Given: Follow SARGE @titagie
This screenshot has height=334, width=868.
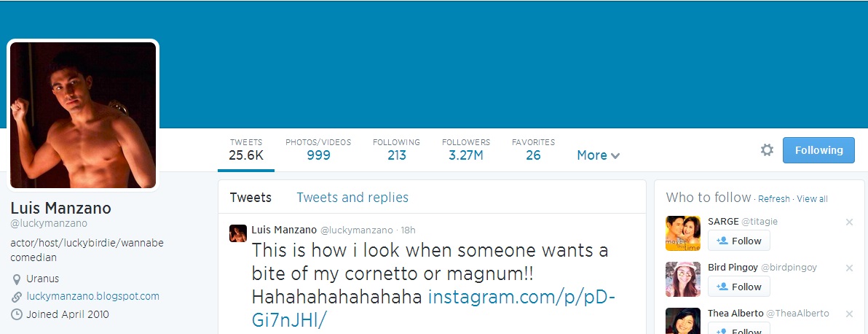Looking at the screenshot, I should click(738, 241).
